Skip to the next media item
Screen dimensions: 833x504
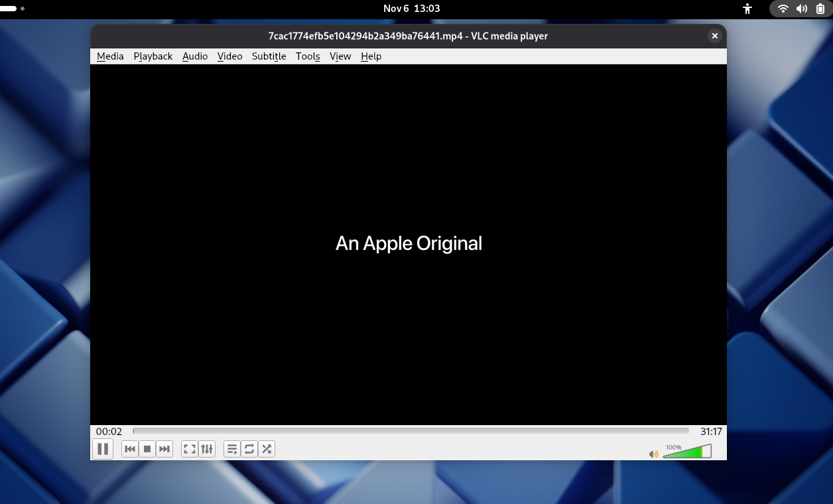[164, 449]
